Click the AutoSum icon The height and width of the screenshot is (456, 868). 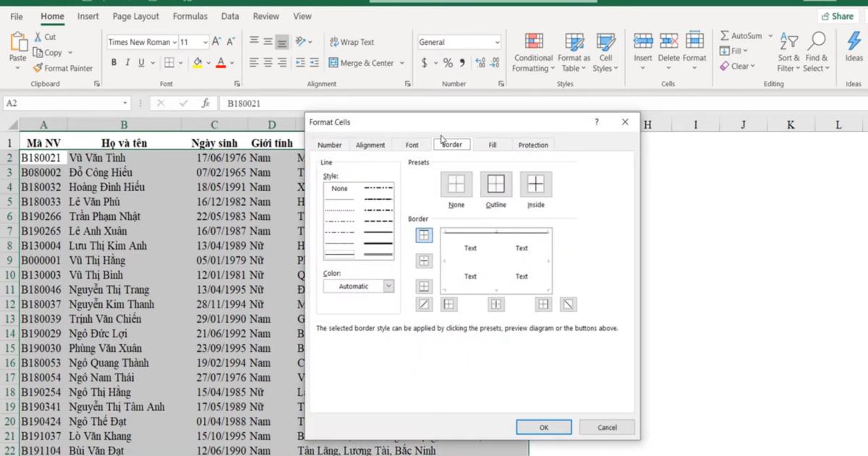click(x=726, y=33)
